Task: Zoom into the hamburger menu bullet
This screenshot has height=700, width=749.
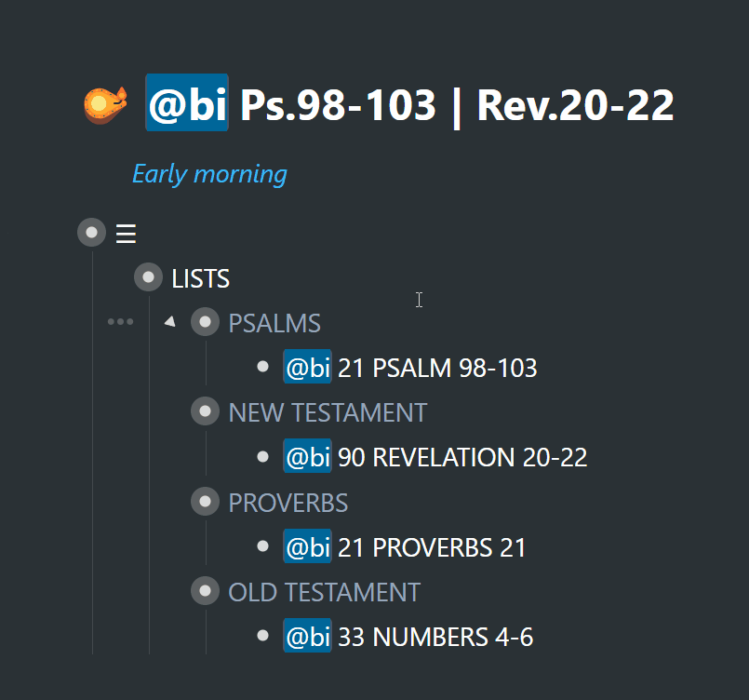Action: (91, 233)
